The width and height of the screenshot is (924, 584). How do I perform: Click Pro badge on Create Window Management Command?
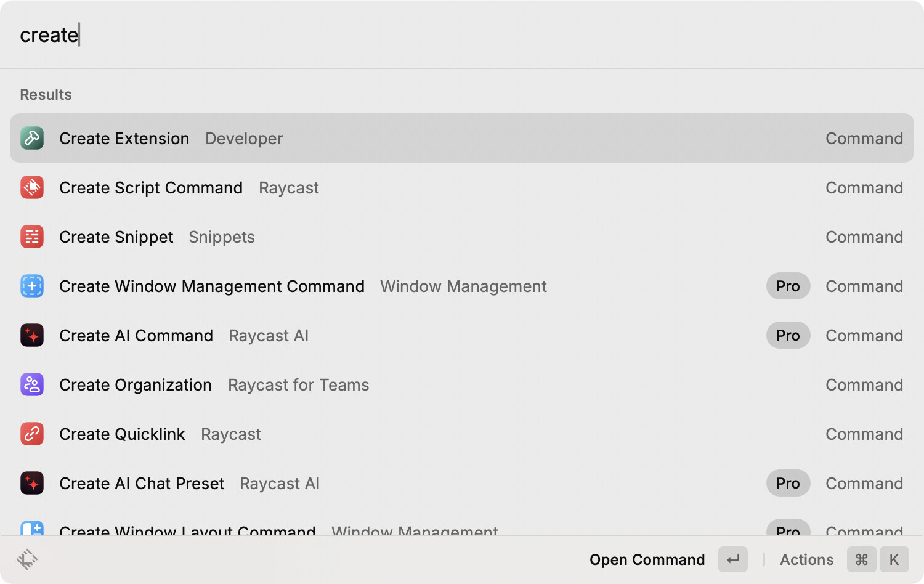click(x=788, y=286)
